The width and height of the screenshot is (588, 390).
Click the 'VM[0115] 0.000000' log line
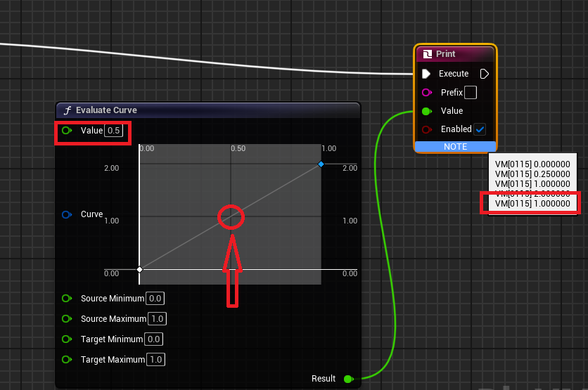pyautogui.click(x=532, y=164)
